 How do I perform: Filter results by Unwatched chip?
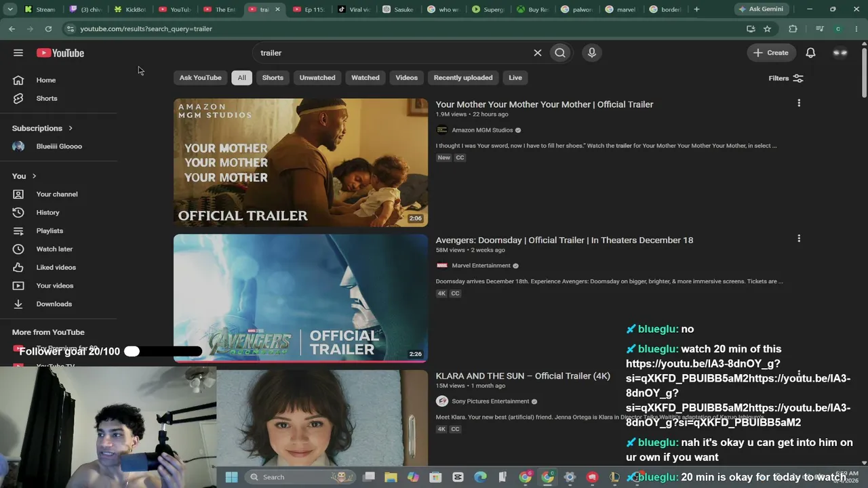(317, 78)
